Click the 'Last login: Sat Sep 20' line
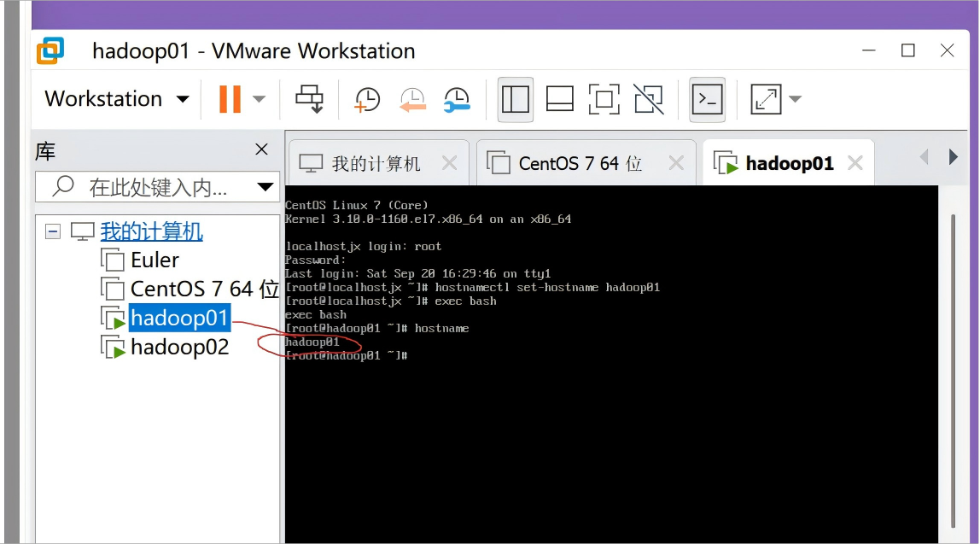980x544 pixels. [417, 274]
